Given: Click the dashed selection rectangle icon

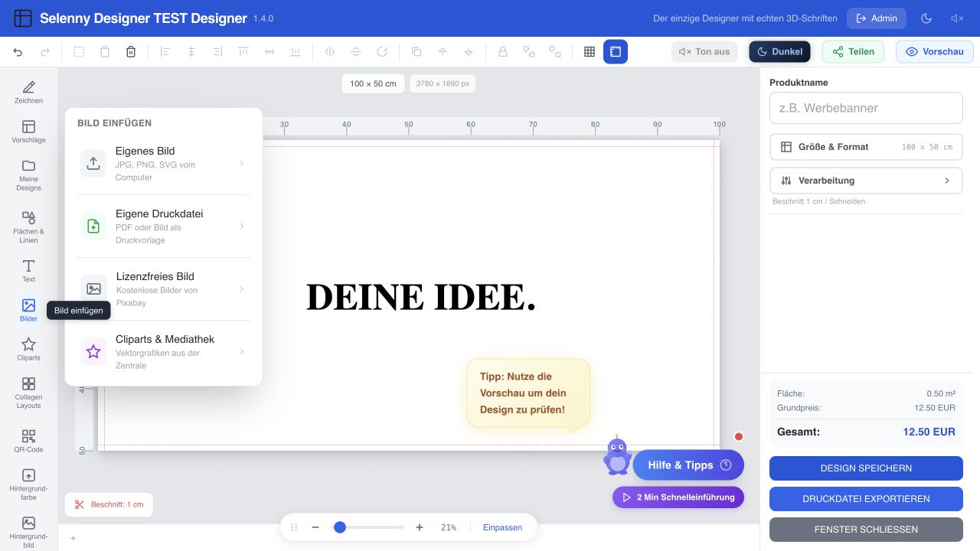Looking at the screenshot, I should point(79,52).
